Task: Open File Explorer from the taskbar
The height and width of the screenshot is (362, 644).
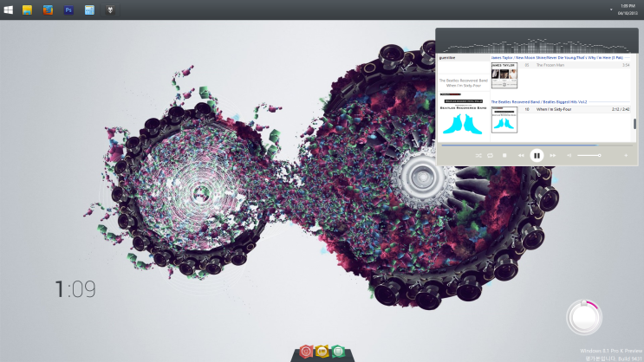Action: pyautogui.click(x=27, y=10)
